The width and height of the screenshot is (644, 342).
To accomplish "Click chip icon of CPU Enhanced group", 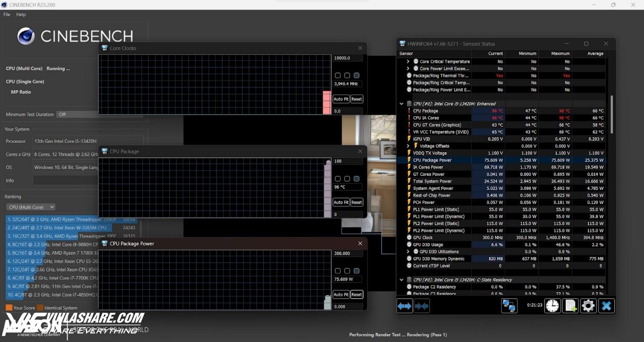I will (x=409, y=104).
